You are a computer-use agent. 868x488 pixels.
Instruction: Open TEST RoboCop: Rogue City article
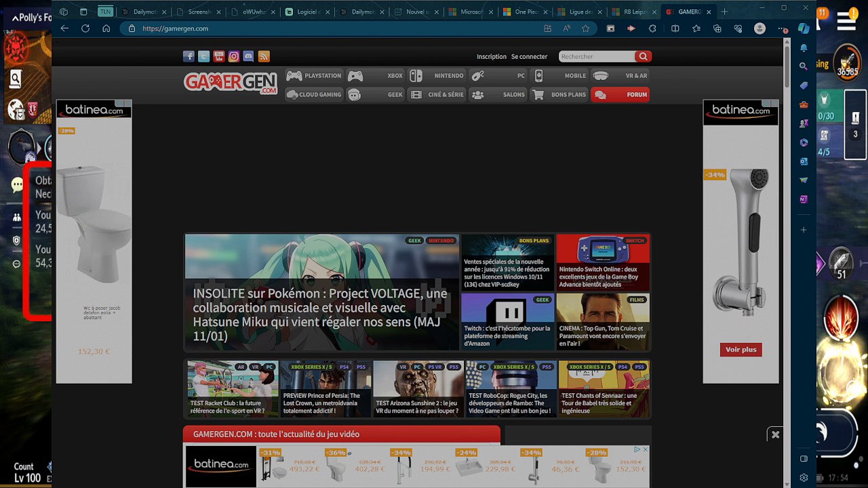pyautogui.click(x=511, y=389)
